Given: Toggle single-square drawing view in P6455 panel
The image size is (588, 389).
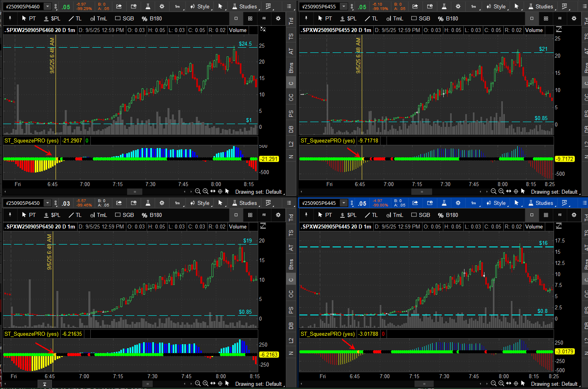Looking at the screenshot, I should 532,18.
